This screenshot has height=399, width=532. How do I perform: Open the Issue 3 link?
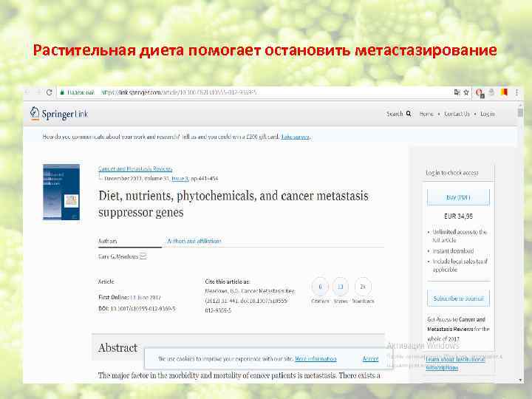180,179
